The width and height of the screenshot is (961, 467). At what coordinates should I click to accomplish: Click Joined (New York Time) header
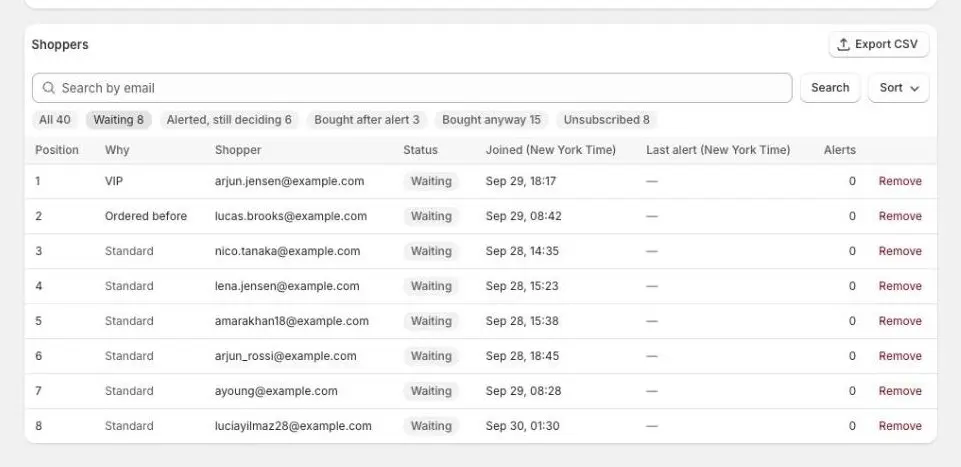coord(550,150)
